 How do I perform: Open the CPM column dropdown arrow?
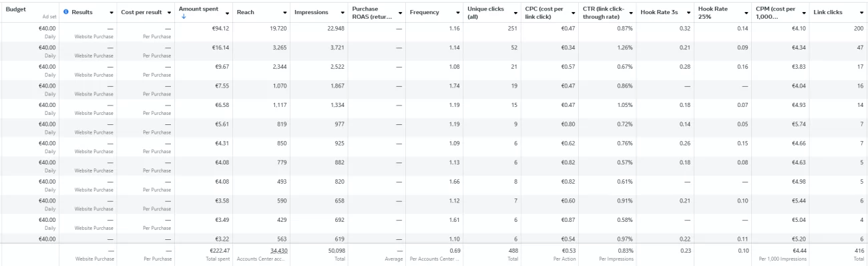[804, 13]
